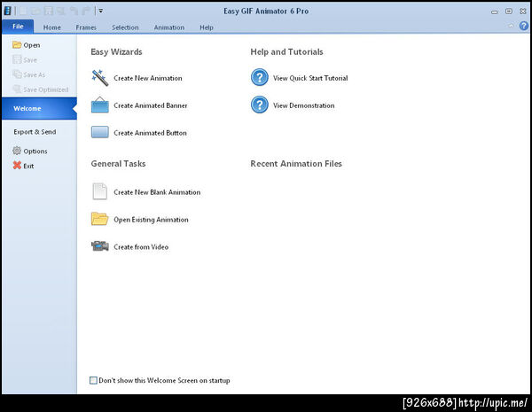Switch to the Help ribbon tab
The width and height of the screenshot is (532, 412).
(207, 27)
